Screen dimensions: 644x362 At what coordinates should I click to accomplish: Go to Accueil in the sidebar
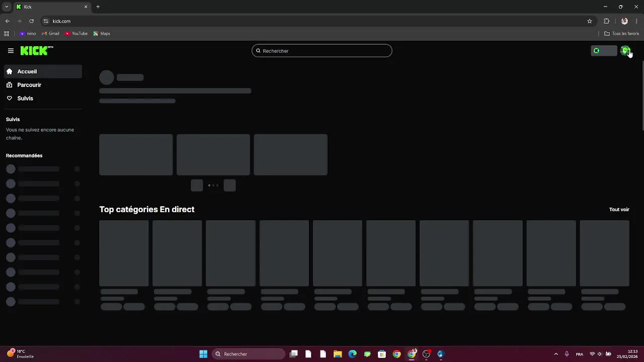(43, 71)
